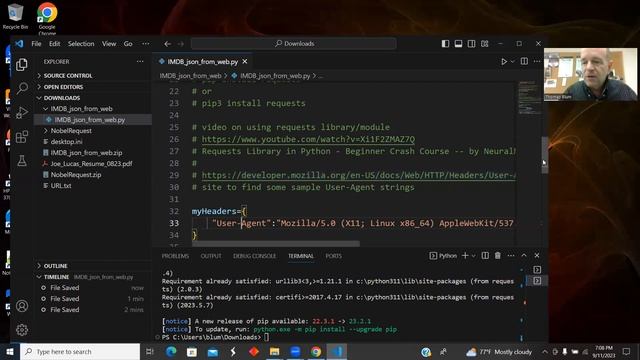Open Google Chrome from the taskbar
Viewport: 640px width, 360px height.
tap(316, 351)
